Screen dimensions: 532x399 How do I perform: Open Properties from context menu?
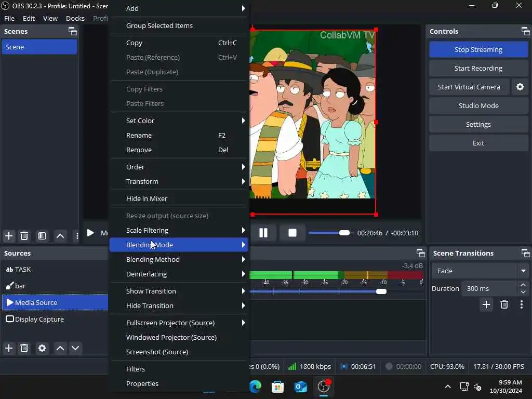tap(179, 383)
